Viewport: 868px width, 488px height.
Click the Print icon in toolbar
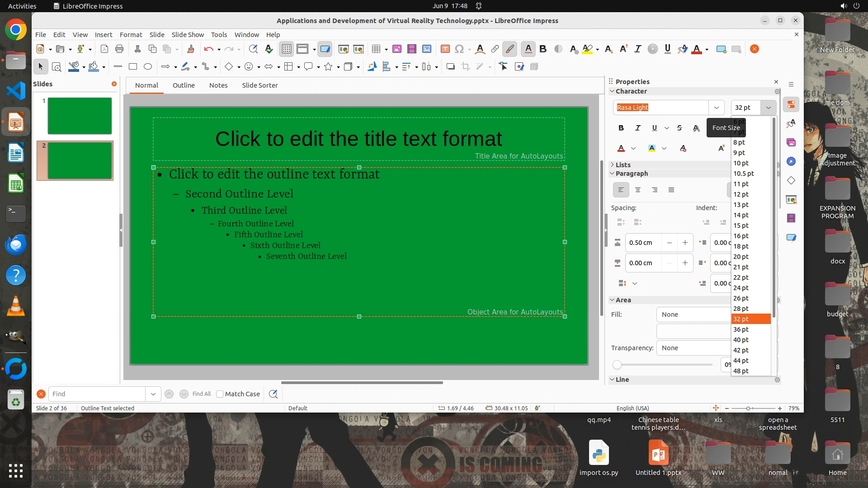[x=119, y=49]
